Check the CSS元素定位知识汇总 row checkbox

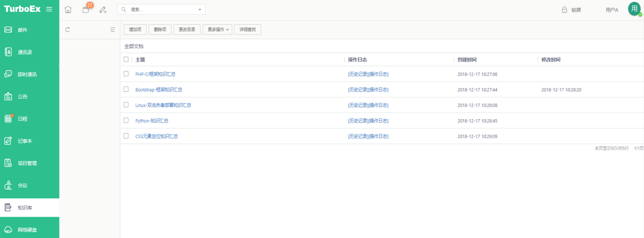pyautogui.click(x=126, y=136)
